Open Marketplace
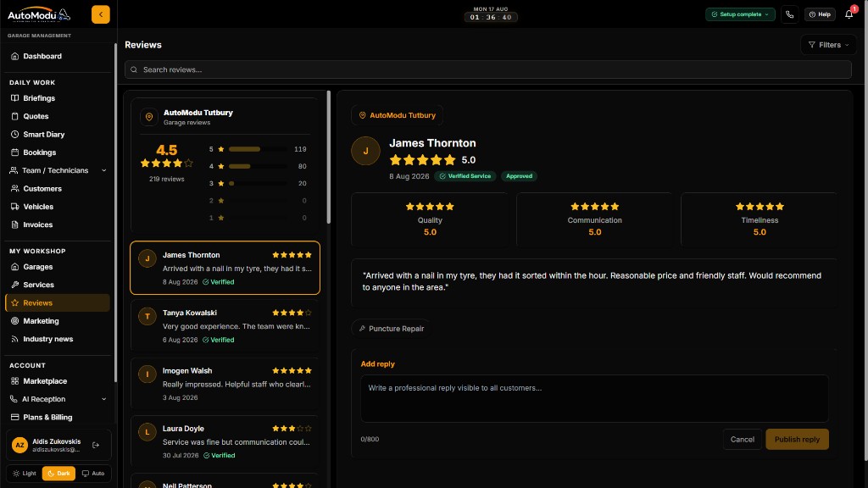 (58, 381)
